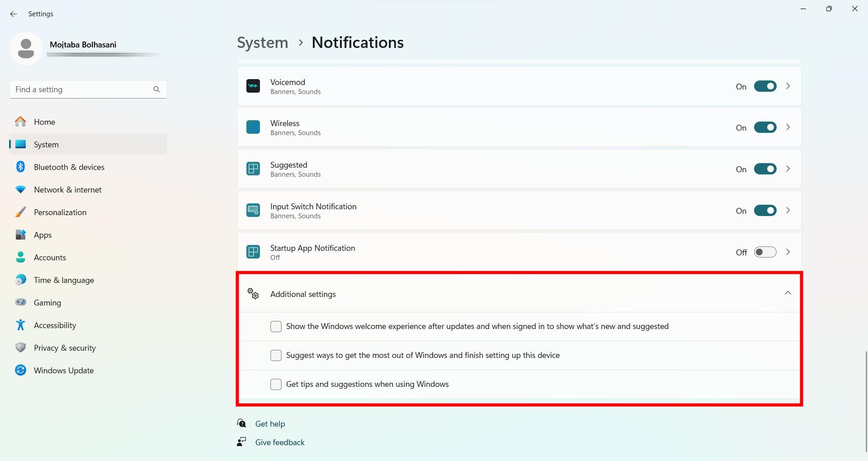Image resolution: width=868 pixels, height=461 pixels.
Task: Open Wireless notification details chevron
Action: point(788,127)
